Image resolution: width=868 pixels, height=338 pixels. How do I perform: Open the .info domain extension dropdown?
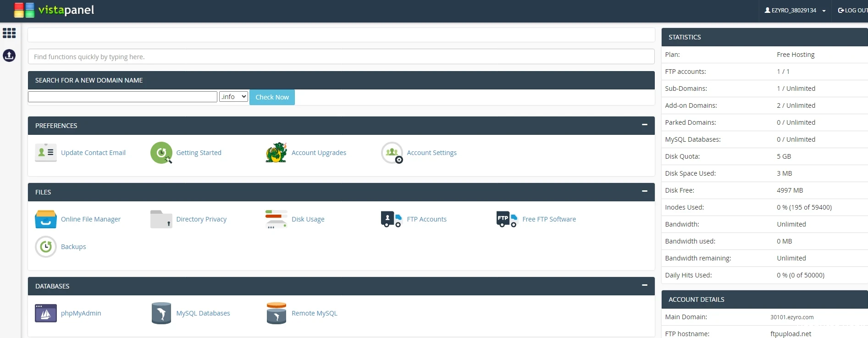(x=233, y=97)
